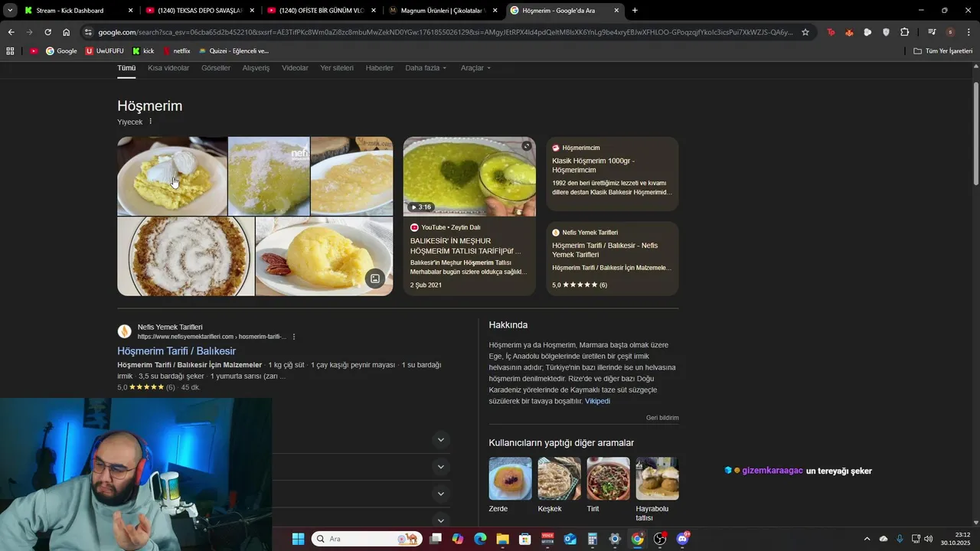
Task: Open the Vikipedi link
Action: [x=598, y=401]
